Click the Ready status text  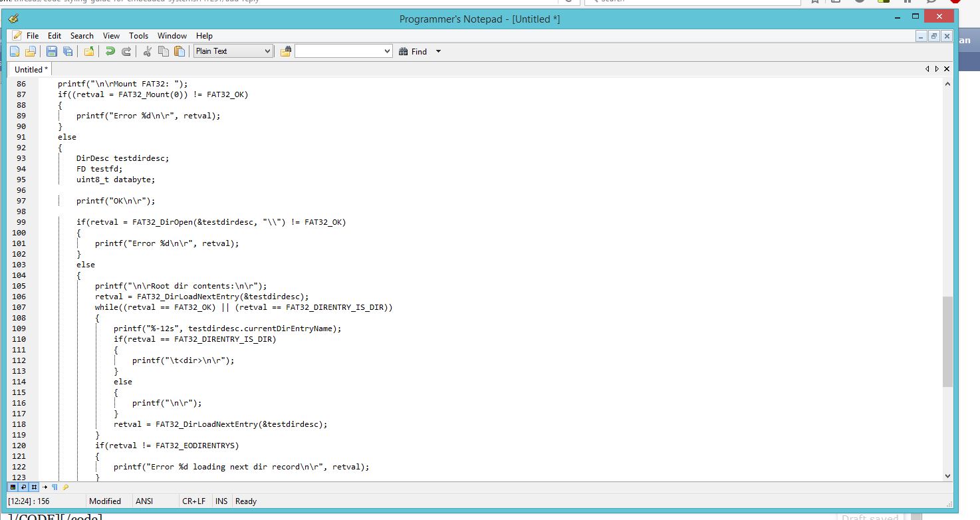[x=246, y=501]
